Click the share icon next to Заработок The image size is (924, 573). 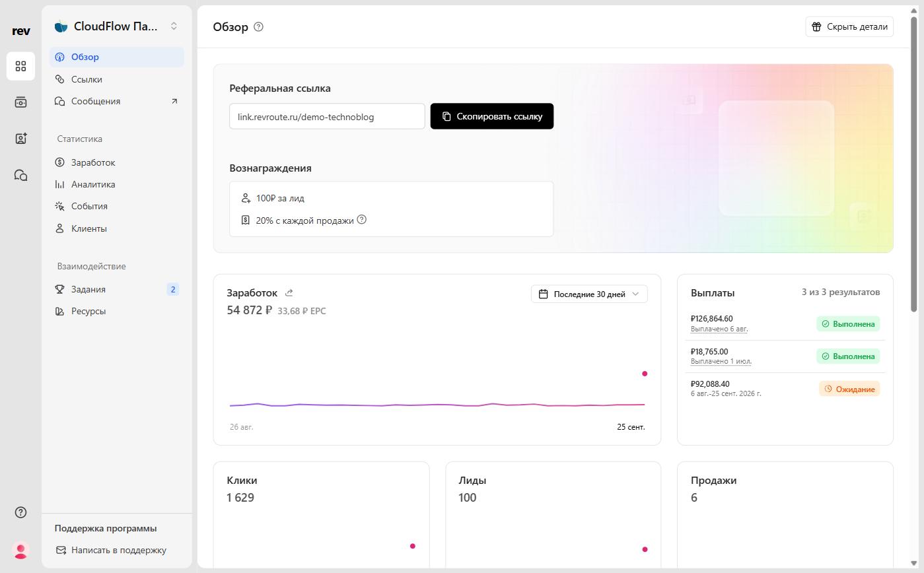[x=289, y=293]
